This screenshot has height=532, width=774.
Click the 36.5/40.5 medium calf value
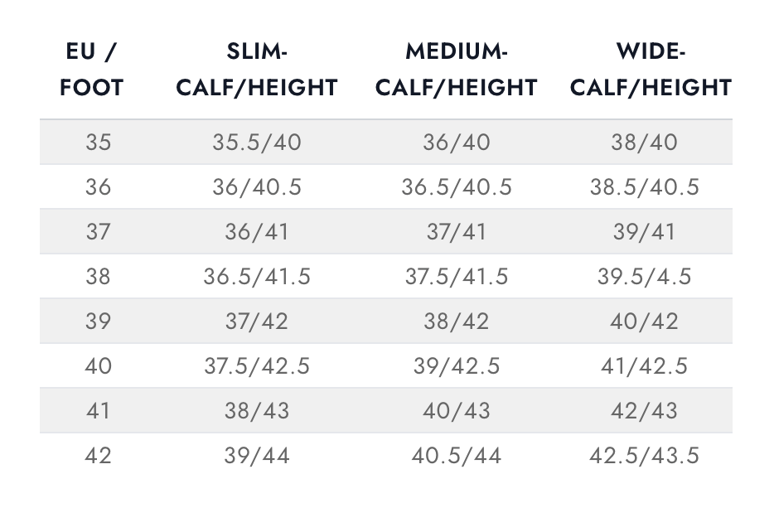pyautogui.click(x=456, y=187)
